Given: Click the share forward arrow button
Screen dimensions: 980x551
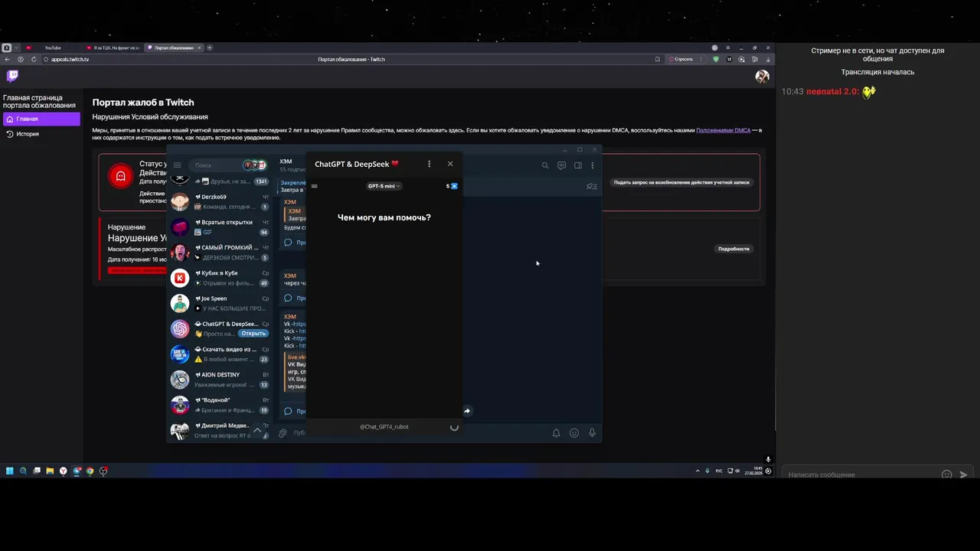Looking at the screenshot, I should 467,411.
